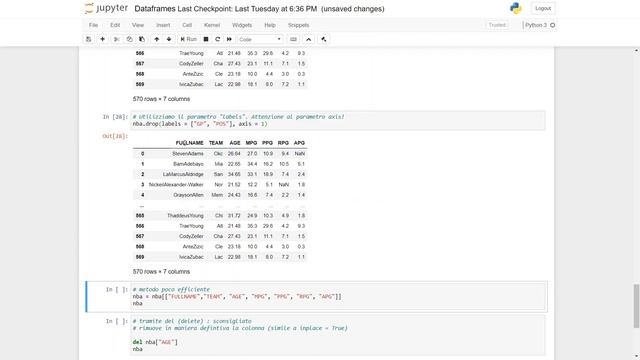The width and height of the screenshot is (640, 360).
Task: Open the Help menu
Action: coord(270,25)
